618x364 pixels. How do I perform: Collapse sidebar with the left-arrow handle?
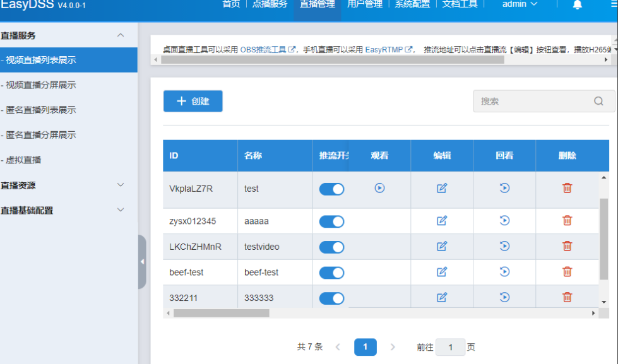(142, 262)
